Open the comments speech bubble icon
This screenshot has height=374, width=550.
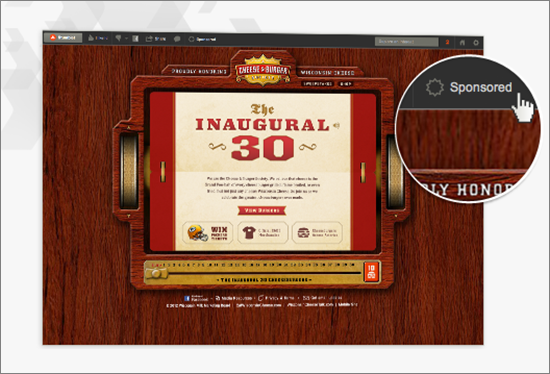[x=177, y=39]
